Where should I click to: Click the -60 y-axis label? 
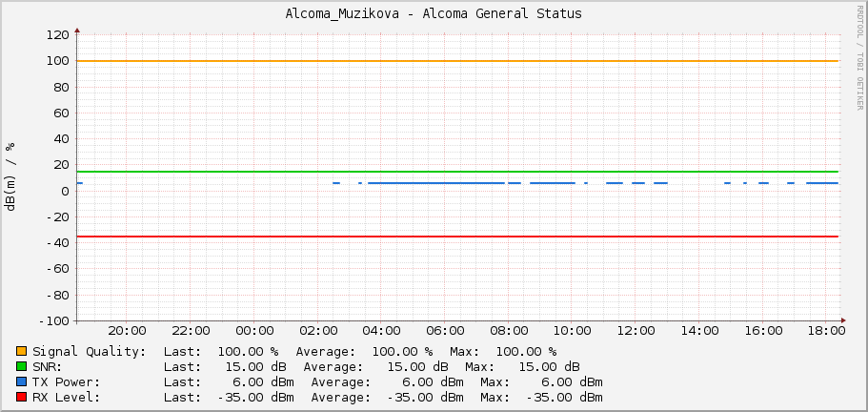58,269
